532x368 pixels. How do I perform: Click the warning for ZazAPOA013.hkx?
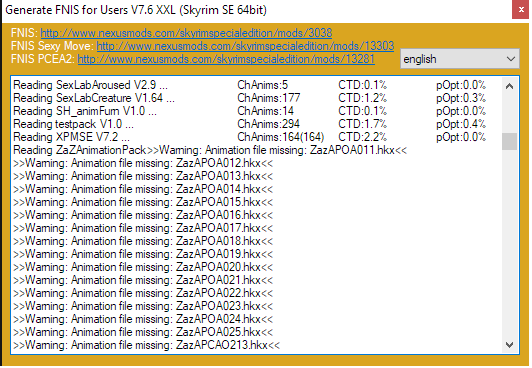[x=143, y=176]
